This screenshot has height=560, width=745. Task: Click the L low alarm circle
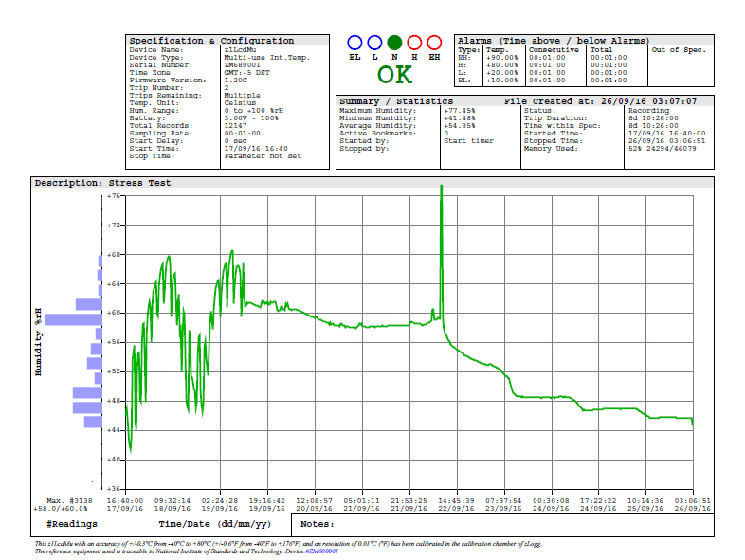[x=374, y=43]
